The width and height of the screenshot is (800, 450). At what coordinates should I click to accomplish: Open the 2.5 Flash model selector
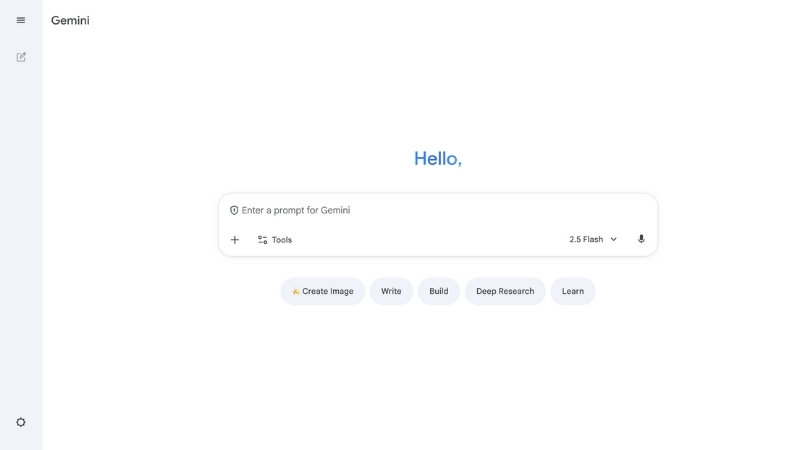[592, 239]
